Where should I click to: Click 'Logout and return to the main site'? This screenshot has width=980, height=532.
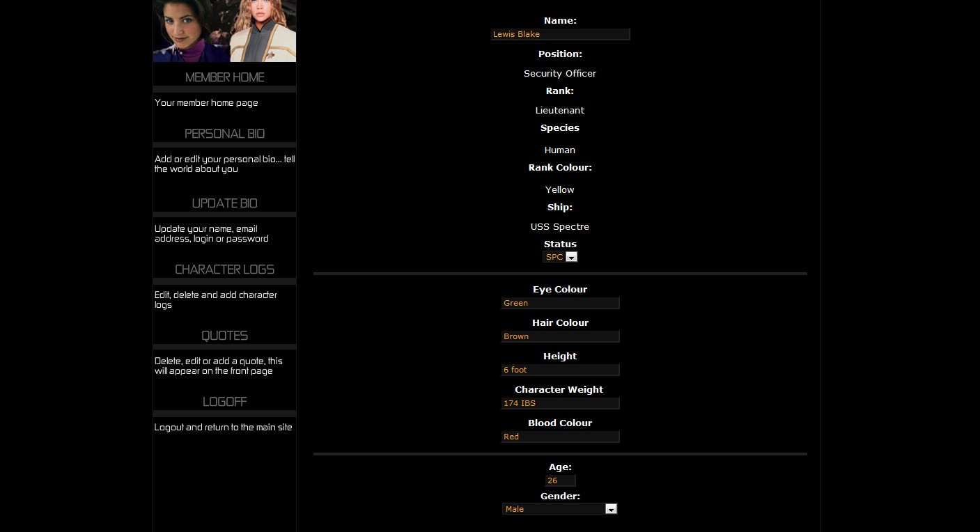point(223,428)
